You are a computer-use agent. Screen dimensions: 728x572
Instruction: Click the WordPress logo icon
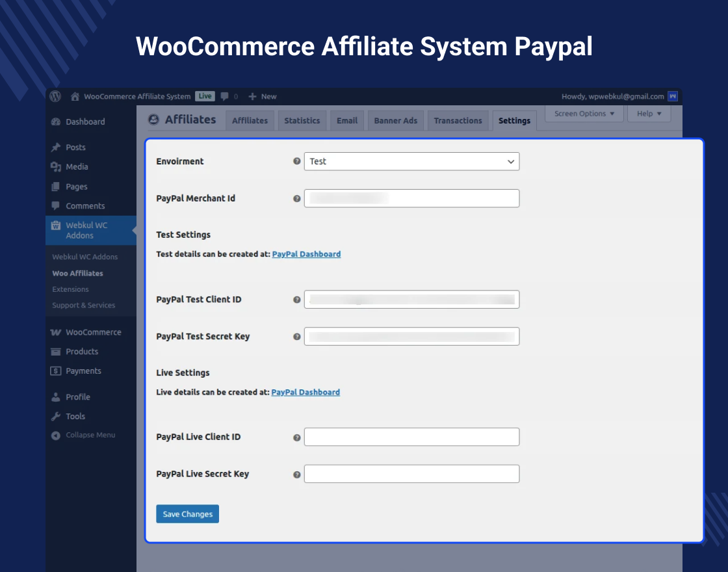[x=55, y=96]
